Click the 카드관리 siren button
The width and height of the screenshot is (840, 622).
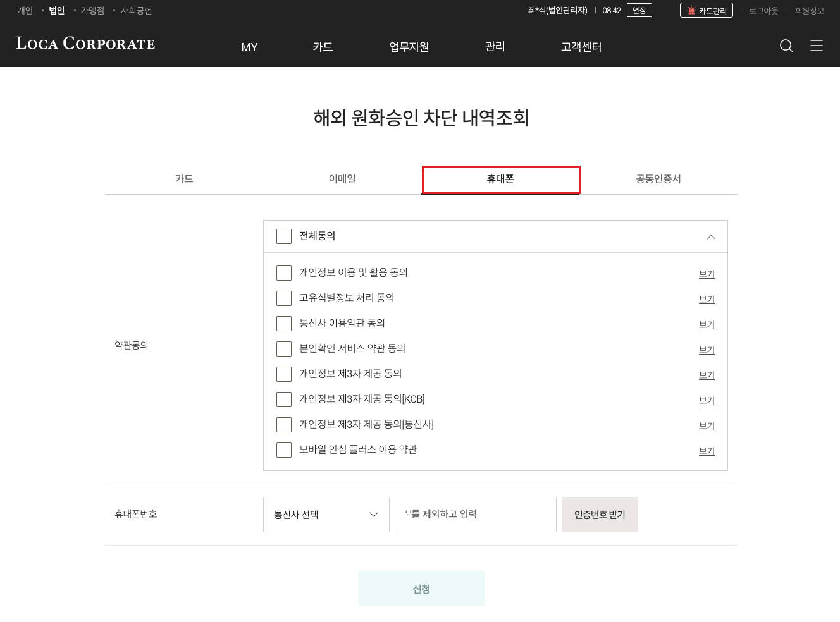click(707, 10)
